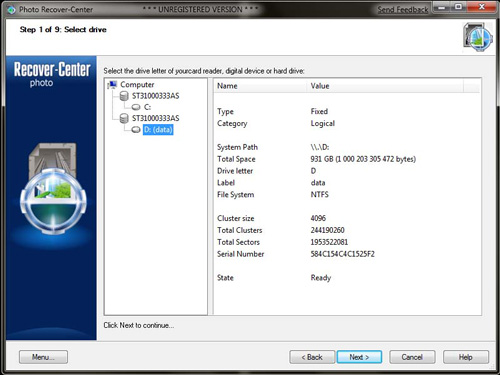The height and width of the screenshot is (375, 500).
Task: Click the Recover-Center photo logo text
Action: 52,74
